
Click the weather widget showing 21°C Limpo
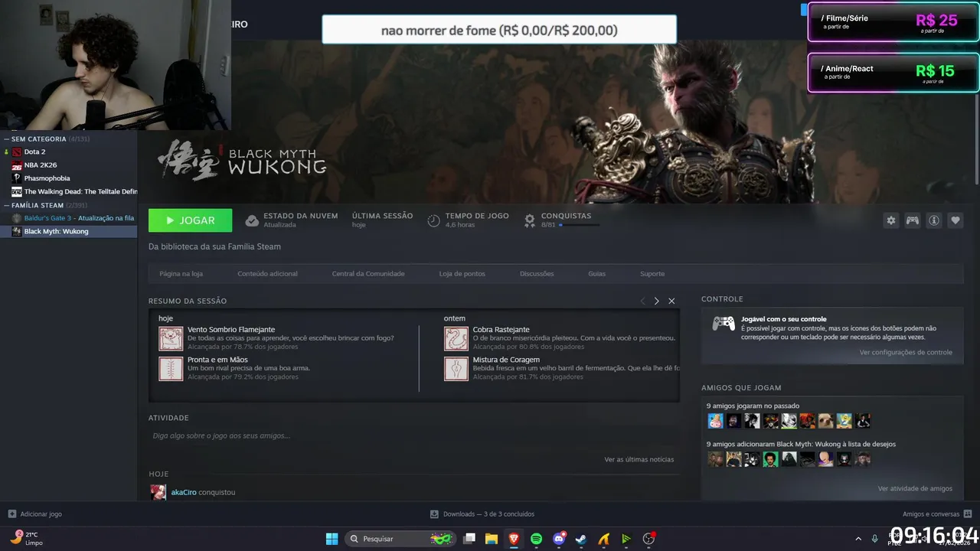pyautogui.click(x=27, y=538)
